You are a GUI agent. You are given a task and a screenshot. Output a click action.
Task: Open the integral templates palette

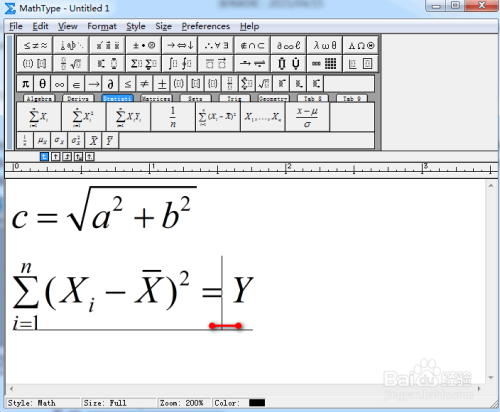click(x=180, y=63)
